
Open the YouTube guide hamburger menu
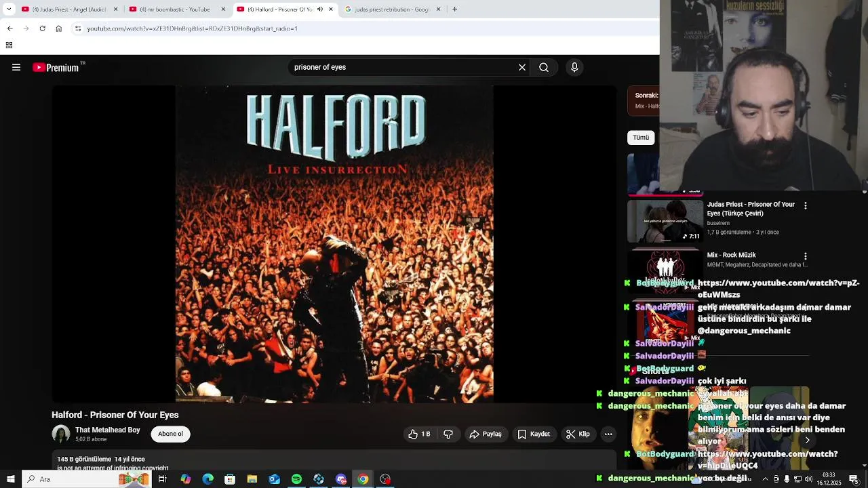click(16, 67)
